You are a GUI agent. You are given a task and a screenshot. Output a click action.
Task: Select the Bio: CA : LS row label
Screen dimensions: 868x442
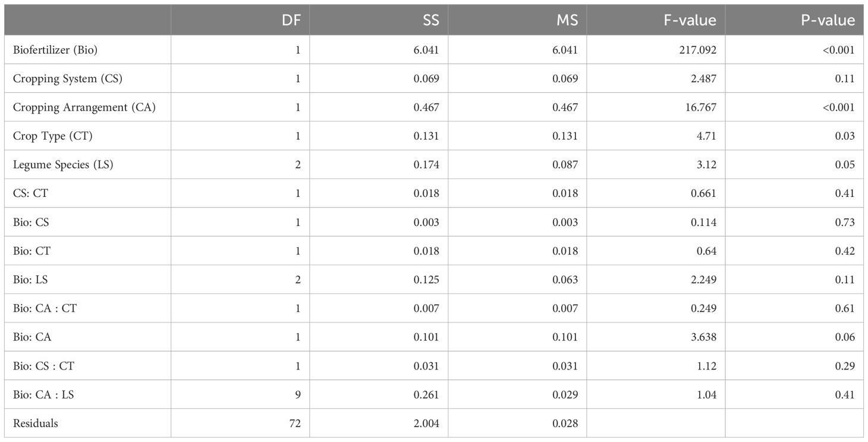click(x=43, y=394)
